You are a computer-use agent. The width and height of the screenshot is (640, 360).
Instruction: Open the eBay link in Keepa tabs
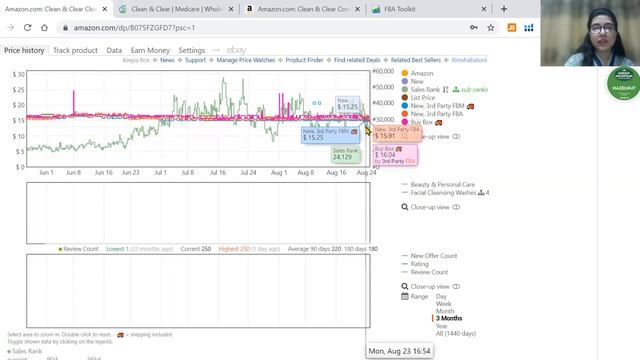237,50
